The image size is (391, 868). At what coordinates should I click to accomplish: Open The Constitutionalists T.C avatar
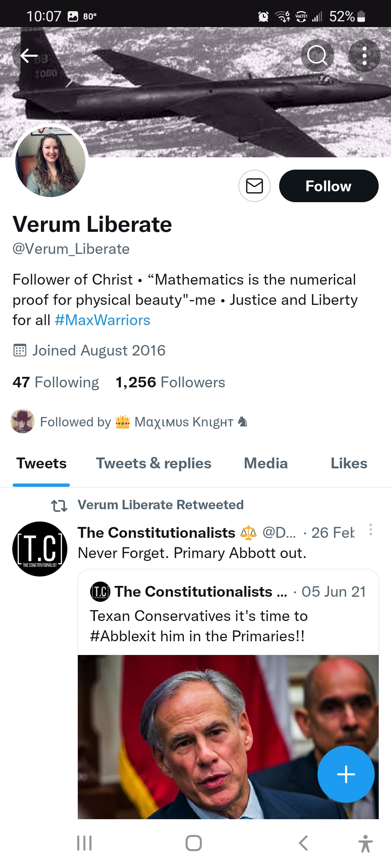click(x=40, y=549)
